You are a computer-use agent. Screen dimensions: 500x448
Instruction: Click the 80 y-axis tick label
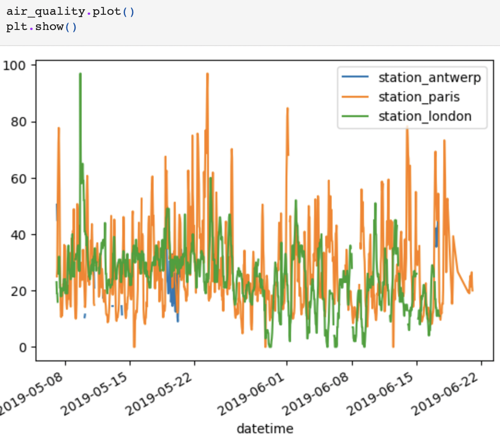tap(18, 122)
